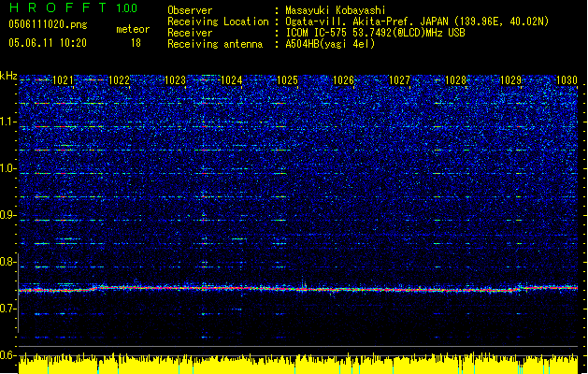
Task: Click time marker 1028
Action: [x=455, y=80]
